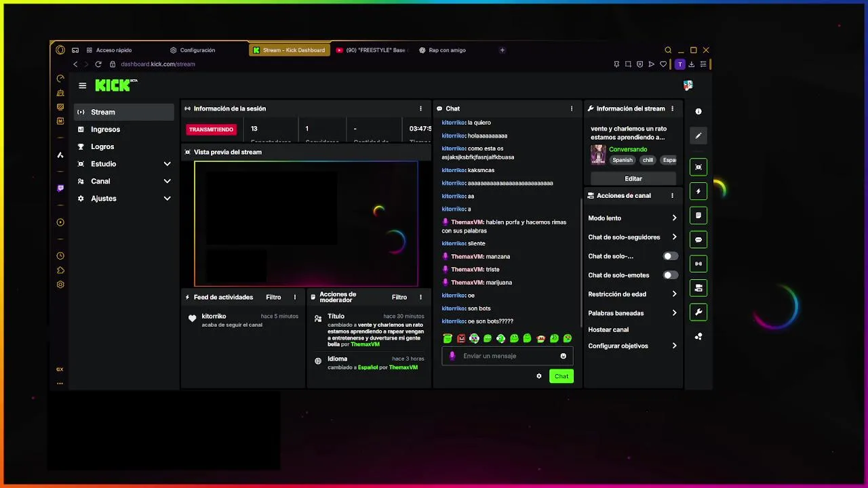Viewport: 868px width, 488px height.
Task: Open Chat de solo-seguidores options
Action: (633, 237)
